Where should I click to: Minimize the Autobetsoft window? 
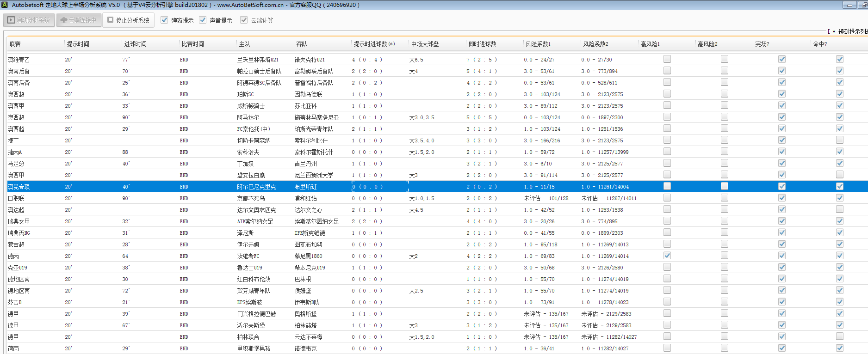[x=849, y=5]
